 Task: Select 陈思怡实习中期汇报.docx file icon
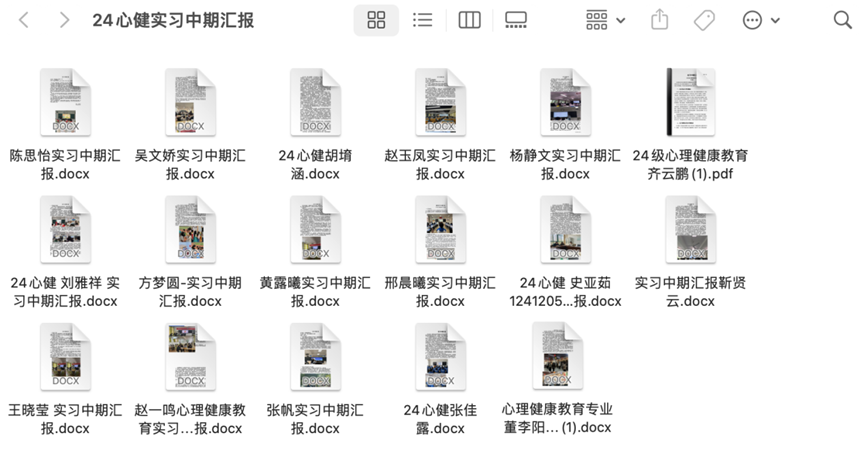coord(66,102)
